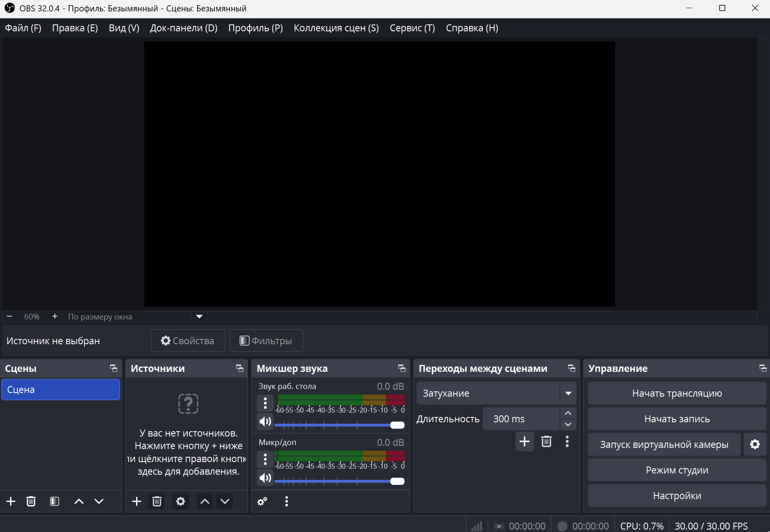The image size is (770, 532).
Task: Open Настройки from control panel
Action: 676,495
